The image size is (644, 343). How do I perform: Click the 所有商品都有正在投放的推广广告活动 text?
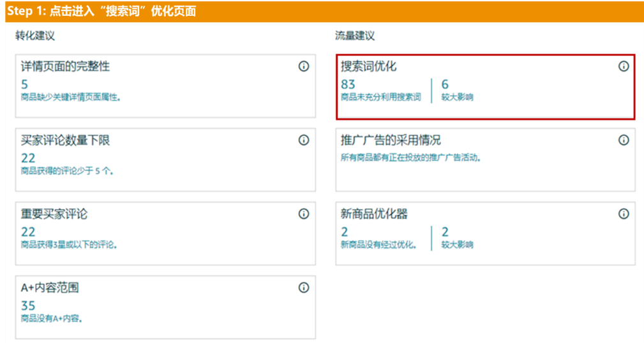coord(410,157)
